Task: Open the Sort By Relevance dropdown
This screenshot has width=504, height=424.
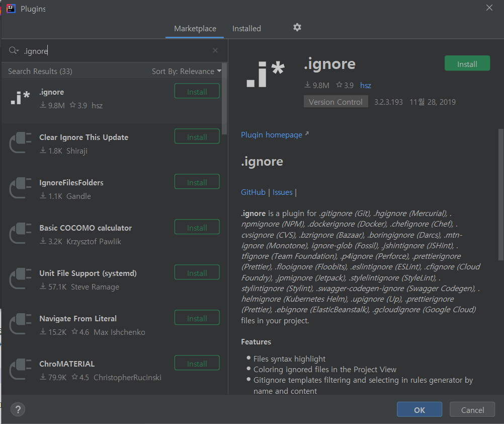Action: click(187, 71)
